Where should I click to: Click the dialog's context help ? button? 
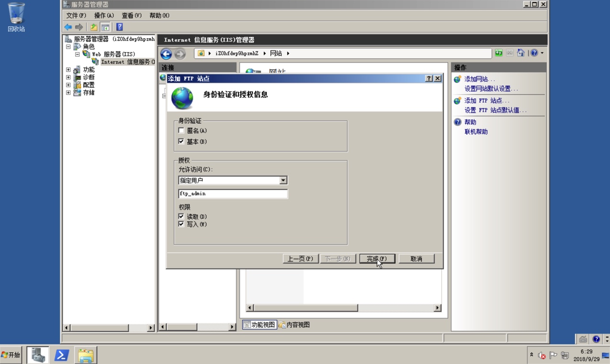pyautogui.click(x=429, y=78)
